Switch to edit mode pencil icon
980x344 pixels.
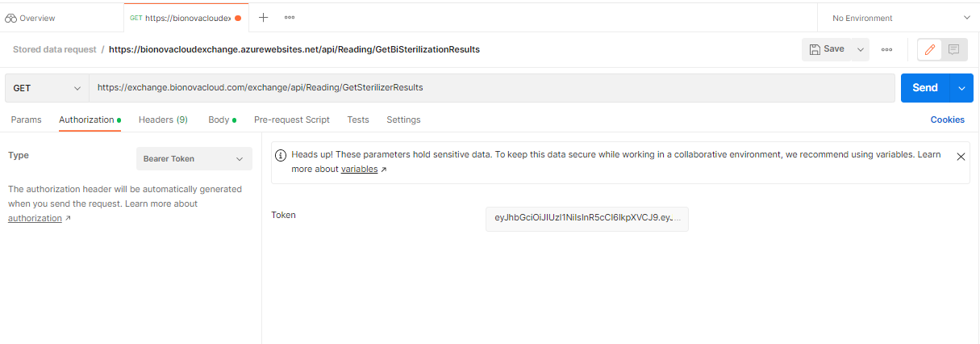930,49
